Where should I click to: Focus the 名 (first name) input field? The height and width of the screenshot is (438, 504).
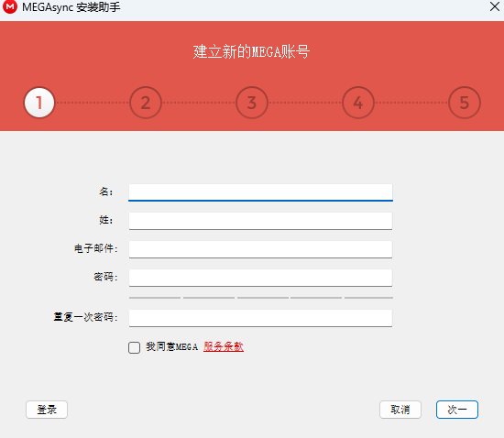pyautogui.click(x=260, y=192)
